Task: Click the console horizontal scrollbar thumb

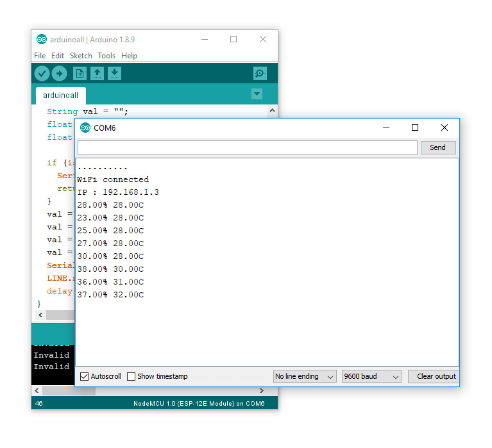Action: (x=69, y=390)
